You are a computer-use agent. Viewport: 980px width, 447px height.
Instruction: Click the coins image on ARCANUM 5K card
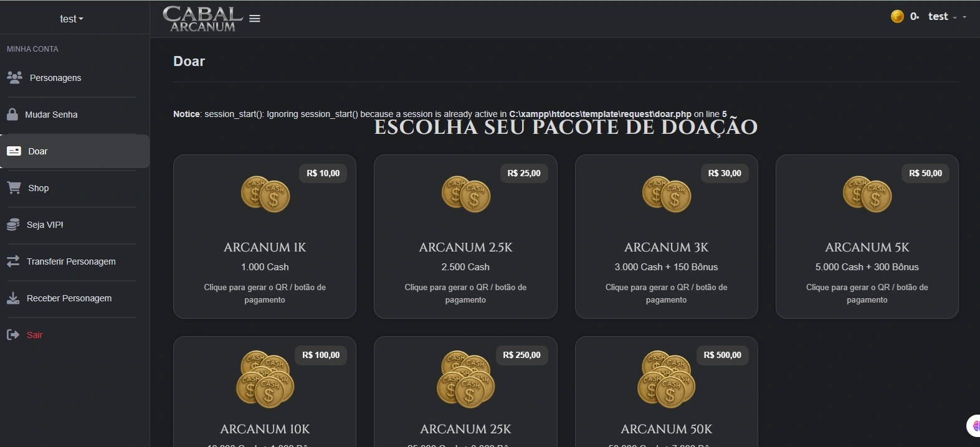(x=867, y=194)
